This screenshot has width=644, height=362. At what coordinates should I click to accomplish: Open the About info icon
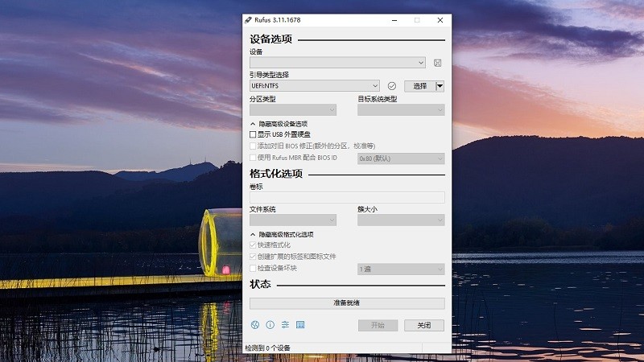[270, 325]
